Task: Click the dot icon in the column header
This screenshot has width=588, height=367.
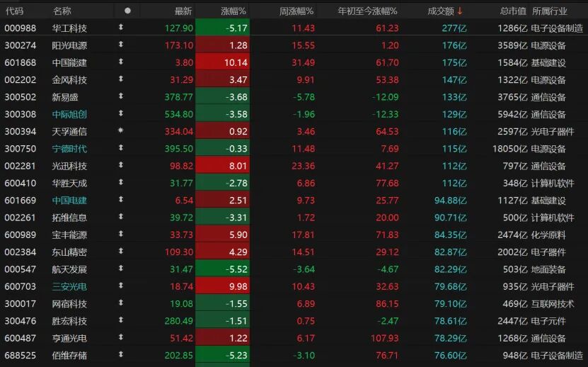Action: pyautogui.click(x=127, y=11)
